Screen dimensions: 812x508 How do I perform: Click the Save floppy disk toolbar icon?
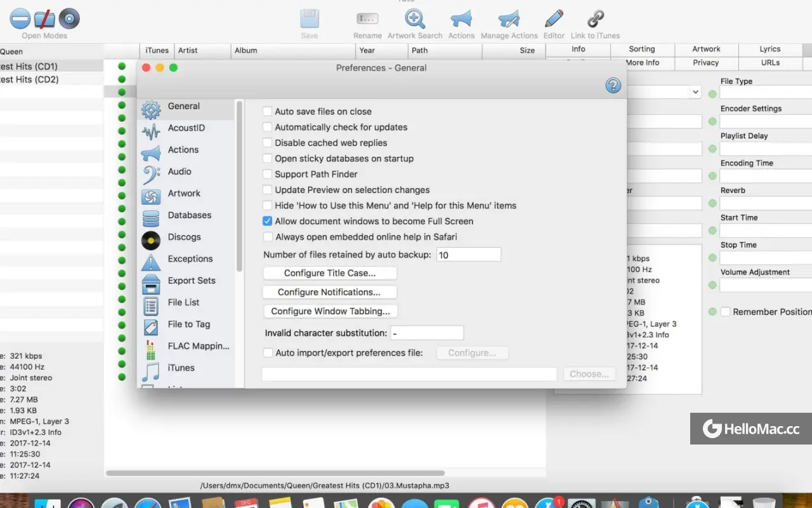[x=309, y=18]
